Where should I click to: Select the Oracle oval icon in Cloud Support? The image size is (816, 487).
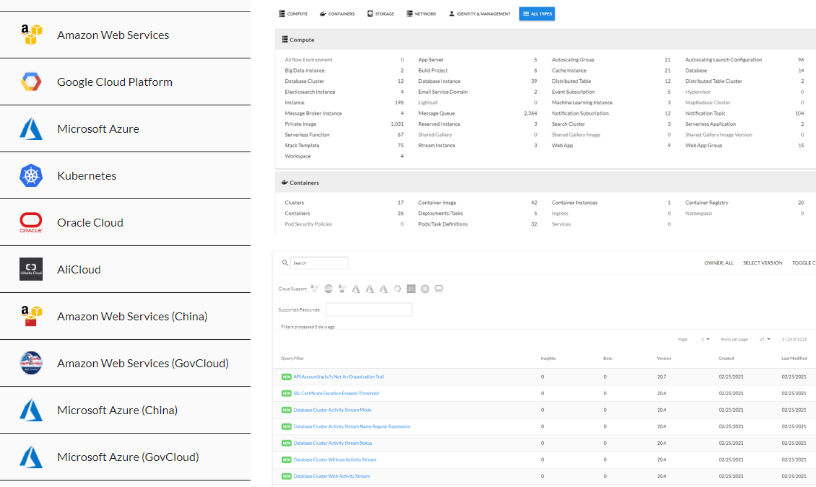pyautogui.click(x=439, y=289)
